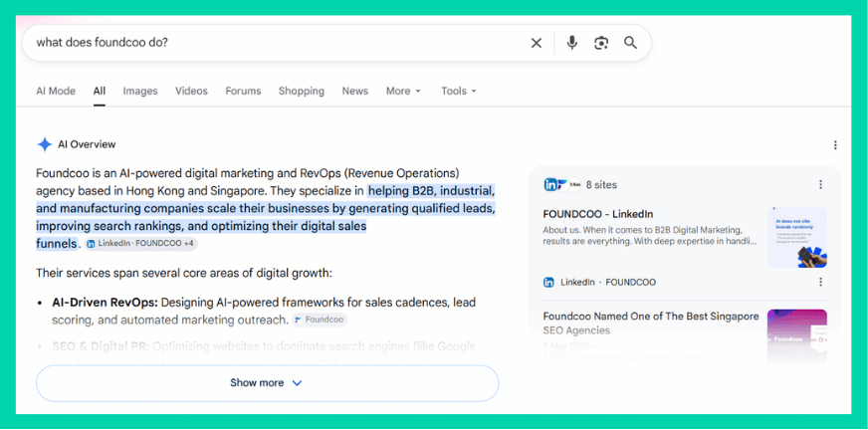Clear the search query with the X icon
Image resolution: width=868 pixels, height=430 pixels.
click(x=536, y=43)
